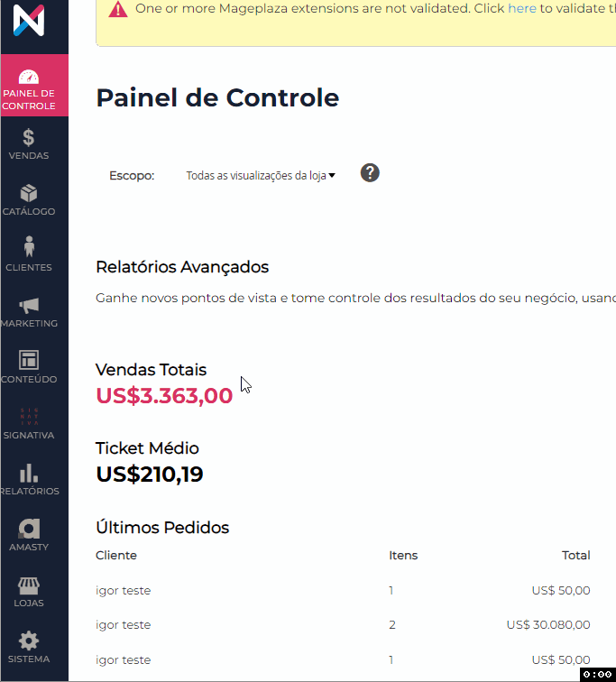Expand the store view scope dropdown
Screen dimensions: 616x682
tap(261, 176)
